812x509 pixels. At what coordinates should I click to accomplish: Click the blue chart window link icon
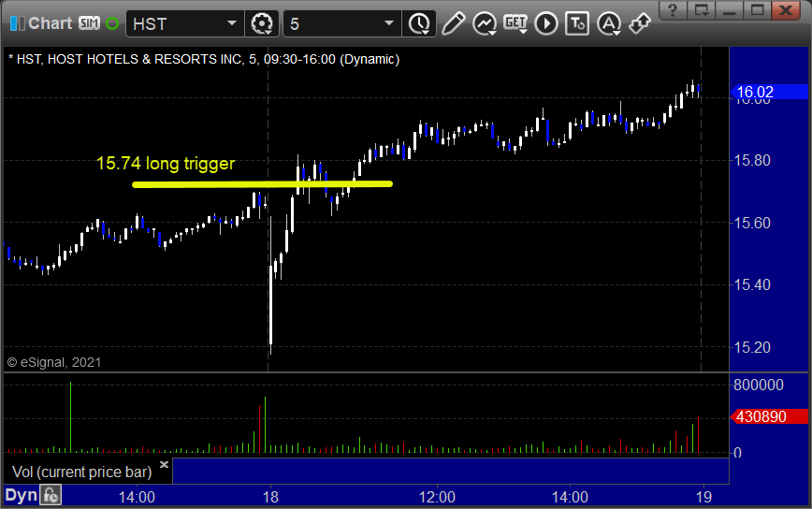click(x=17, y=23)
